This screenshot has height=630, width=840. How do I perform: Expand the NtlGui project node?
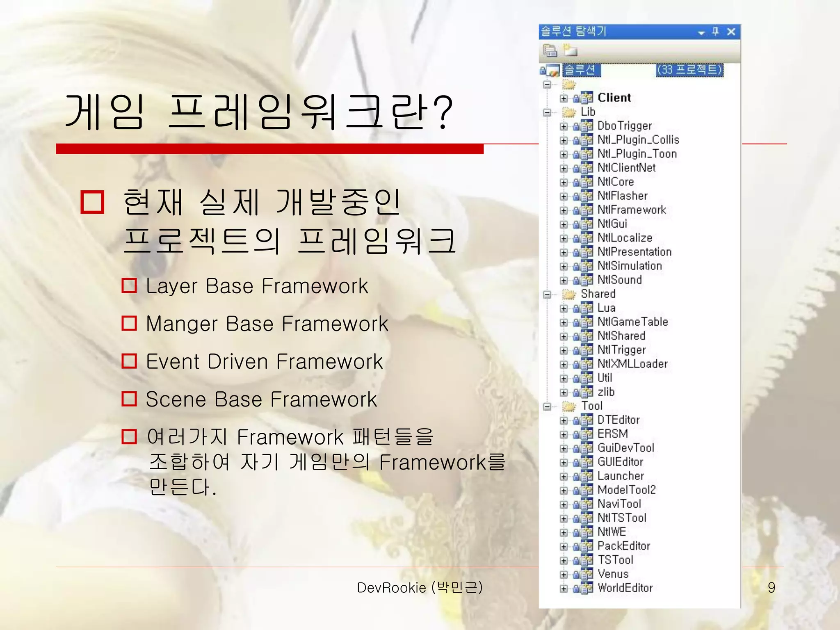point(564,224)
